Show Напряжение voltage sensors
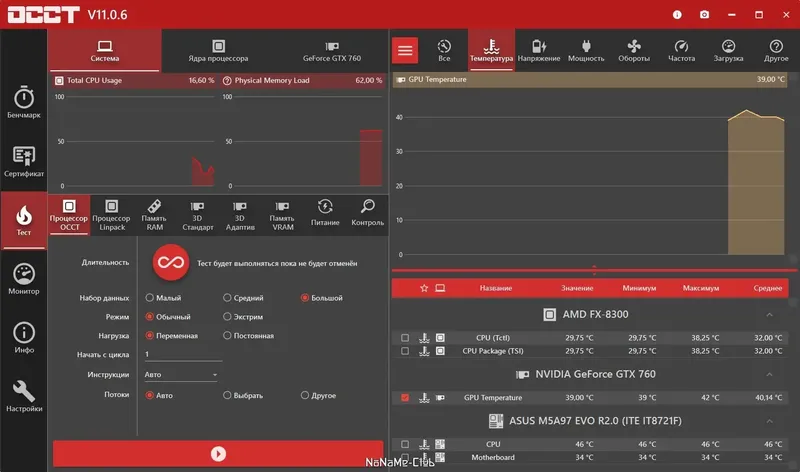 [x=539, y=51]
